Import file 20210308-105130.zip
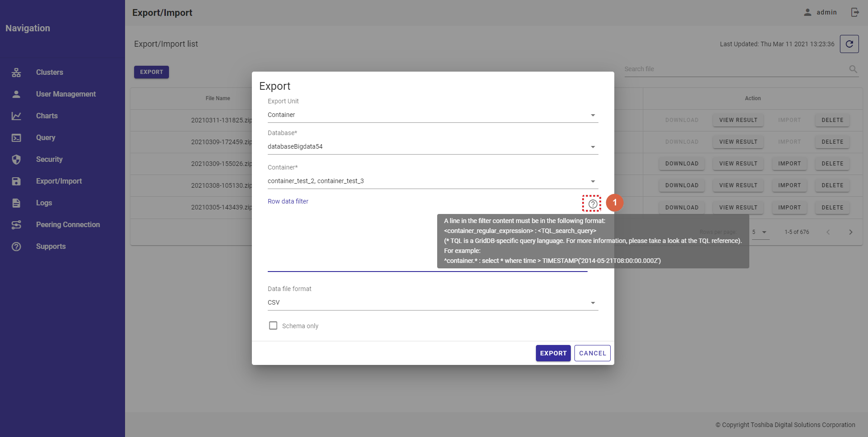Image resolution: width=868 pixels, height=437 pixels. 789,185
